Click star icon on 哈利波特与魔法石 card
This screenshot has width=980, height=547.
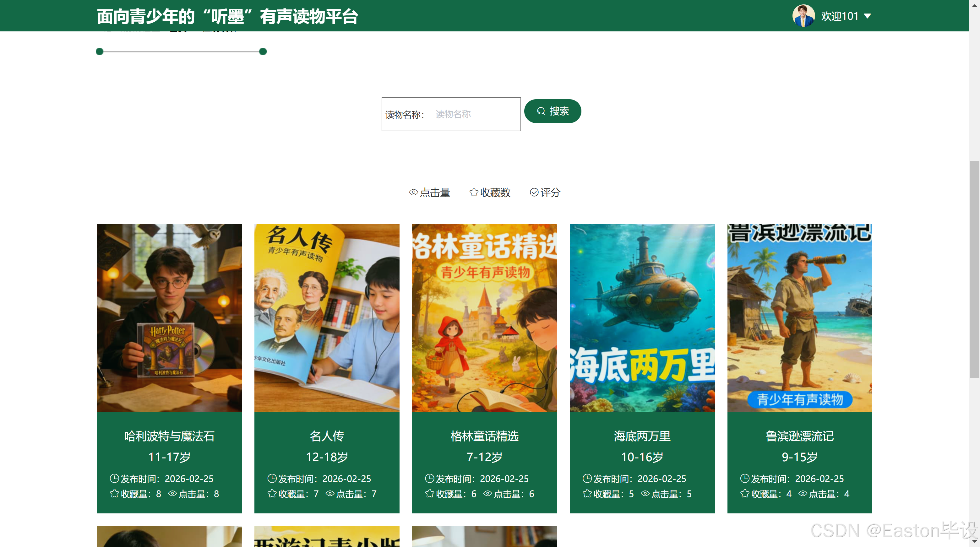[x=115, y=493]
